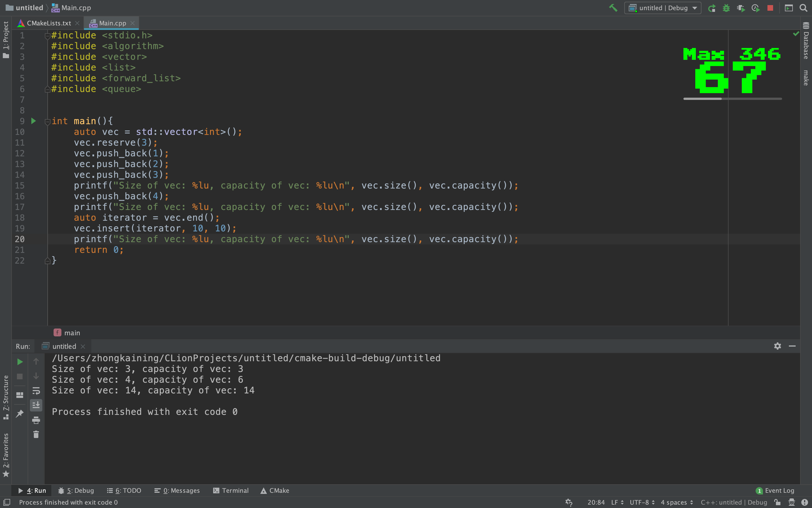
Task: Click the Profile run icon
Action: pos(756,8)
